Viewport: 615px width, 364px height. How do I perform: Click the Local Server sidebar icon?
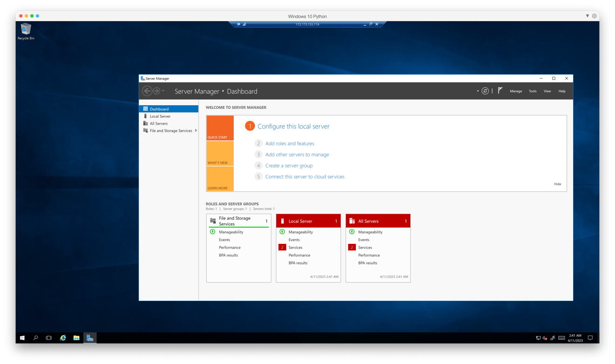(x=145, y=116)
